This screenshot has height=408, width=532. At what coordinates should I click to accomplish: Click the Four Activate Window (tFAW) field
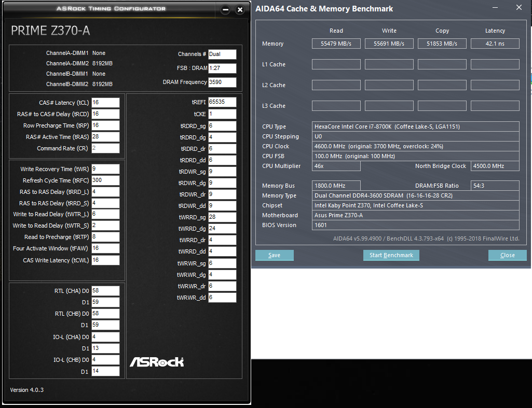pyautogui.click(x=105, y=248)
